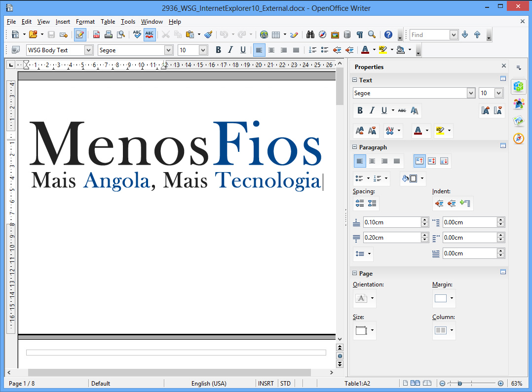
Task: Open the Gallery icon in toolbar
Action: (335, 35)
